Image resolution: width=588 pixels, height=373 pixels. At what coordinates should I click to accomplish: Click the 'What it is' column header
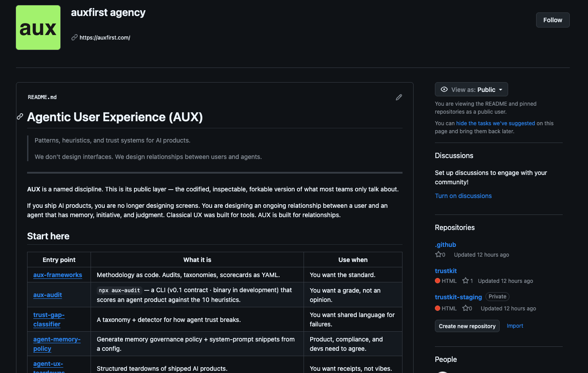[197, 260]
